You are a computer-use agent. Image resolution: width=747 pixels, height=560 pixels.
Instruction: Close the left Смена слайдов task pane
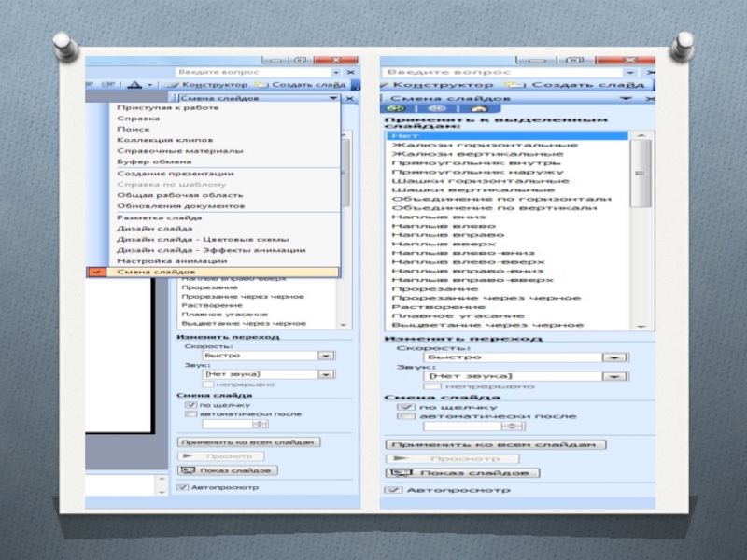click(x=350, y=97)
